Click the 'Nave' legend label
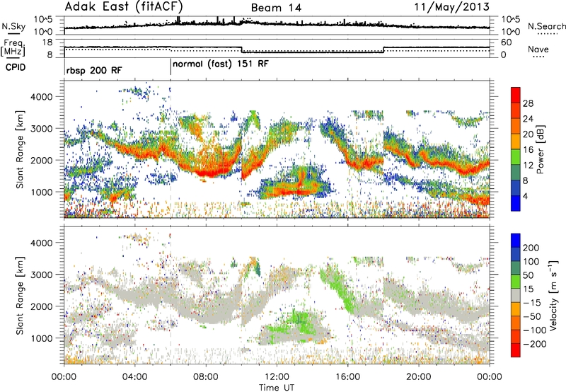 point(538,50)
